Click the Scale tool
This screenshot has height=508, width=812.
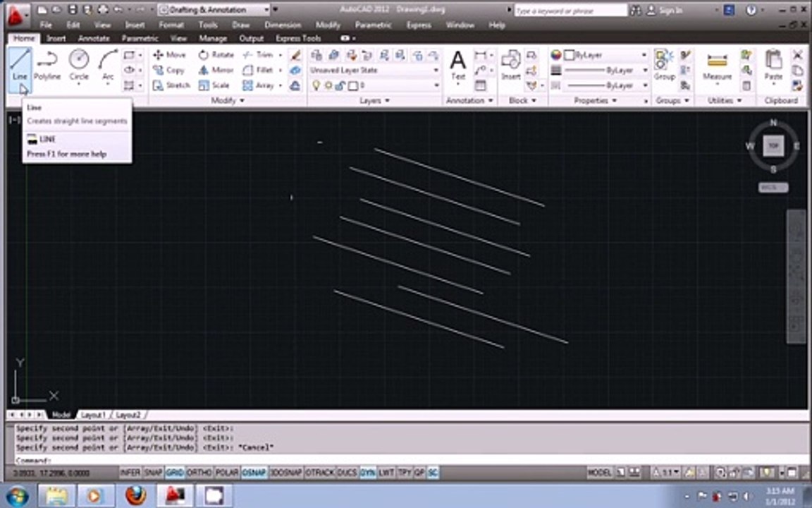214,85
